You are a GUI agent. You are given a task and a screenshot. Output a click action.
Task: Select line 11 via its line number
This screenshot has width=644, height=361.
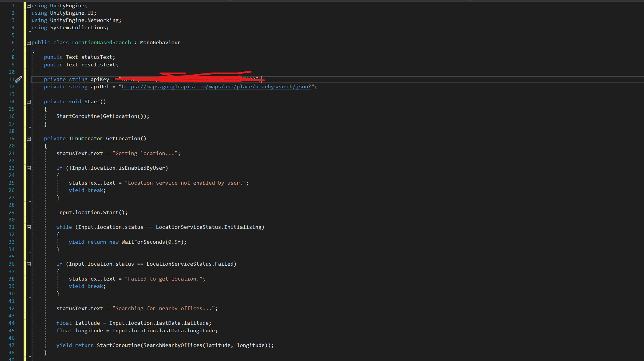tap(11, 79)
